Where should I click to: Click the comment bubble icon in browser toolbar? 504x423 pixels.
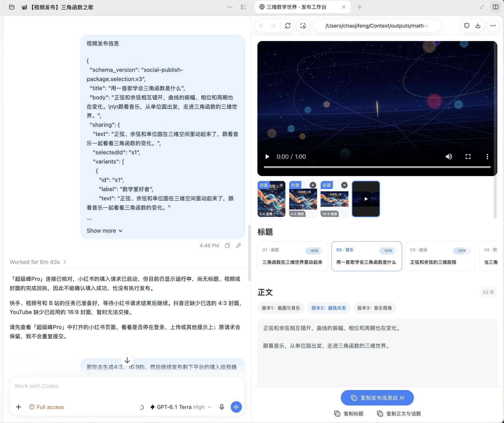pos(467,26)
